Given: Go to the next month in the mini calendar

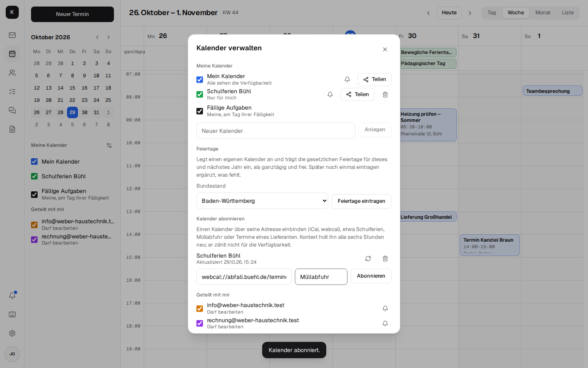Looking at the screenshot, I should [x=109, y=37].
